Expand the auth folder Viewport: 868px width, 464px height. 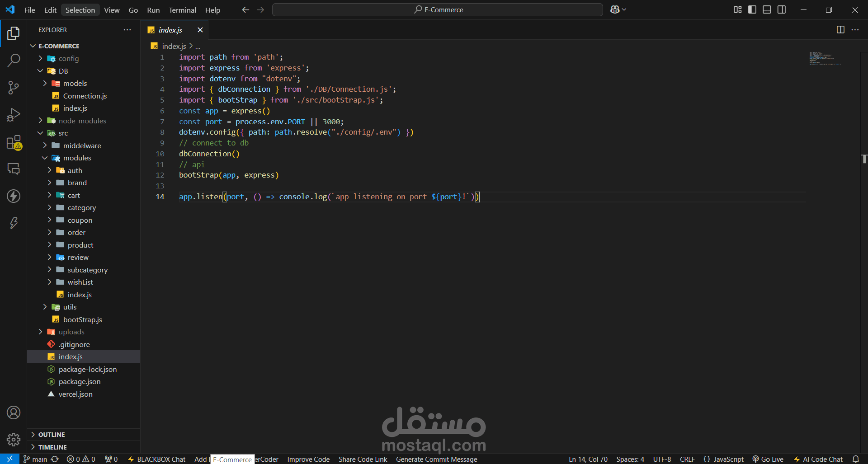[84, 170]
